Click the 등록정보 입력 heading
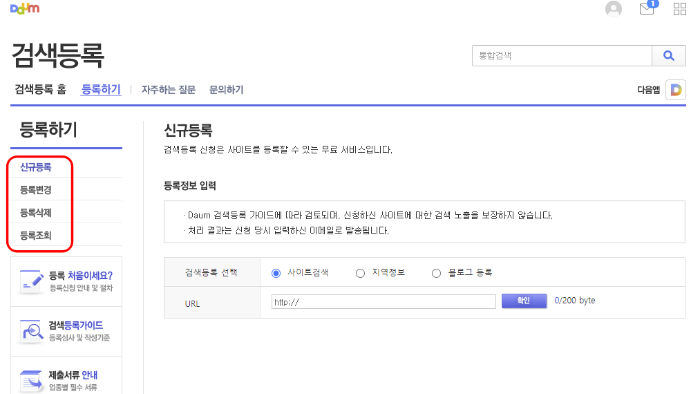This screenshot has width=700, height=394. [x=190, y=186]
